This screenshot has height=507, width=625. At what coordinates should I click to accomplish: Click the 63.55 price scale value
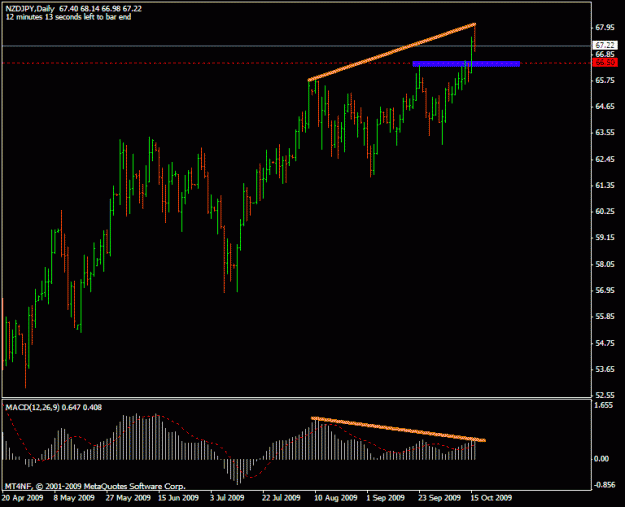pyautogui.click(x=604, y=132)
